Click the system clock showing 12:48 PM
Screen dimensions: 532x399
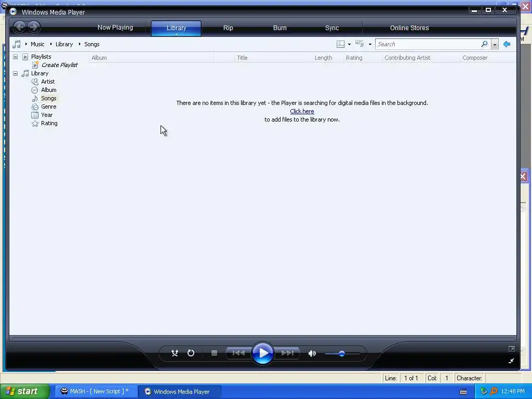point(513,392)
